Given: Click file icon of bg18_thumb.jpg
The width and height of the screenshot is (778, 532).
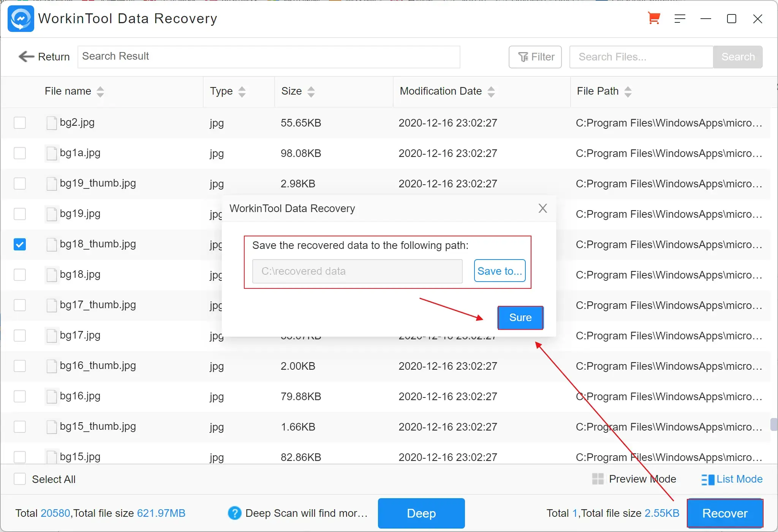Looking at the screenshot, I should pyautogui.click(x=52, y=244).
